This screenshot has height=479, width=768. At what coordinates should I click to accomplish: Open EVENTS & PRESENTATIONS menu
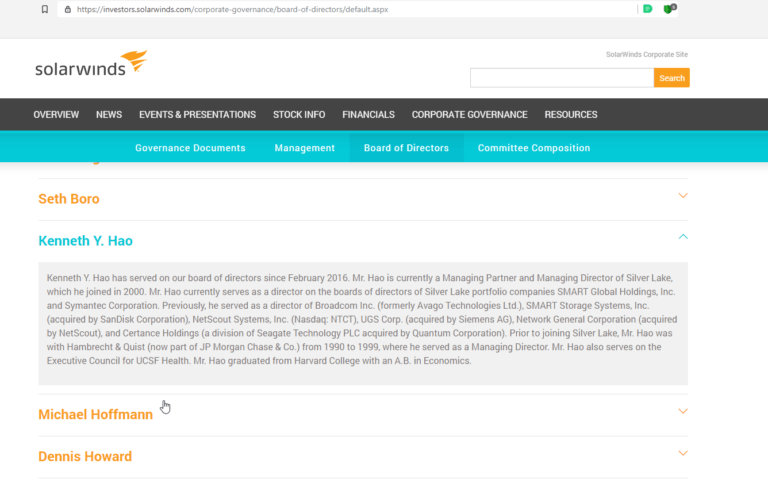(197, 115)
